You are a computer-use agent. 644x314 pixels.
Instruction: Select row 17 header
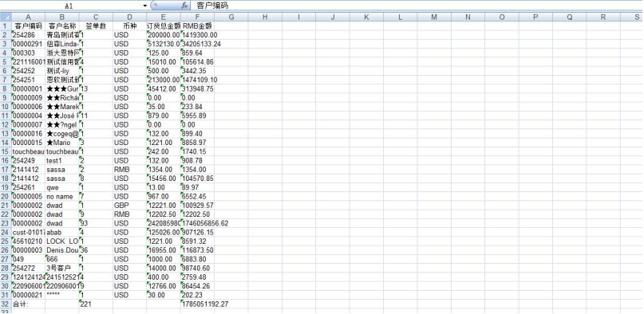[x=6, y=170]
